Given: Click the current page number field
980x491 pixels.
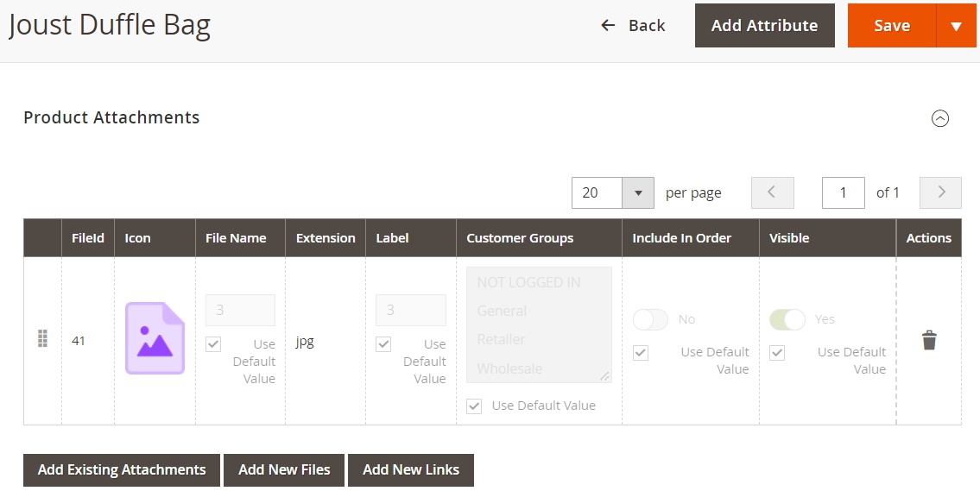Looking at the screenshot, I should (843, 192).
